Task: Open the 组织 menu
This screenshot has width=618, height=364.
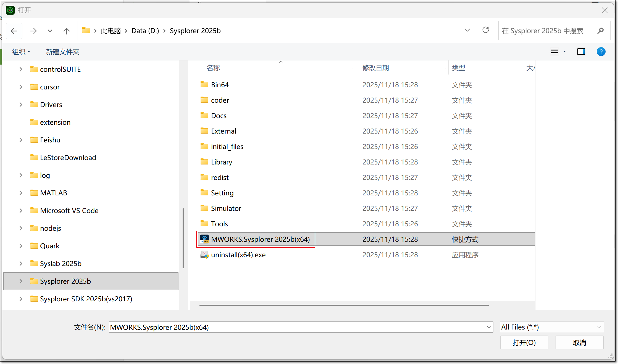Action: (x=21, y=52)
